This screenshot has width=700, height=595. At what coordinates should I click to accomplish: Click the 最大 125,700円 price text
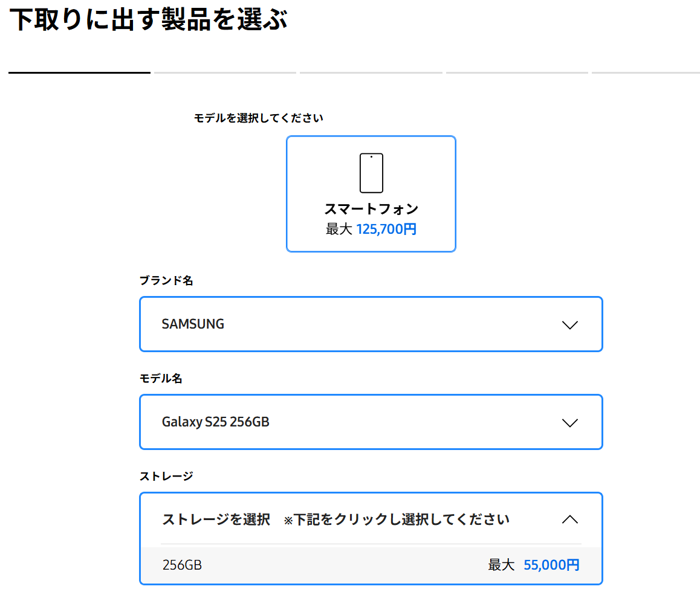[371, 230]
